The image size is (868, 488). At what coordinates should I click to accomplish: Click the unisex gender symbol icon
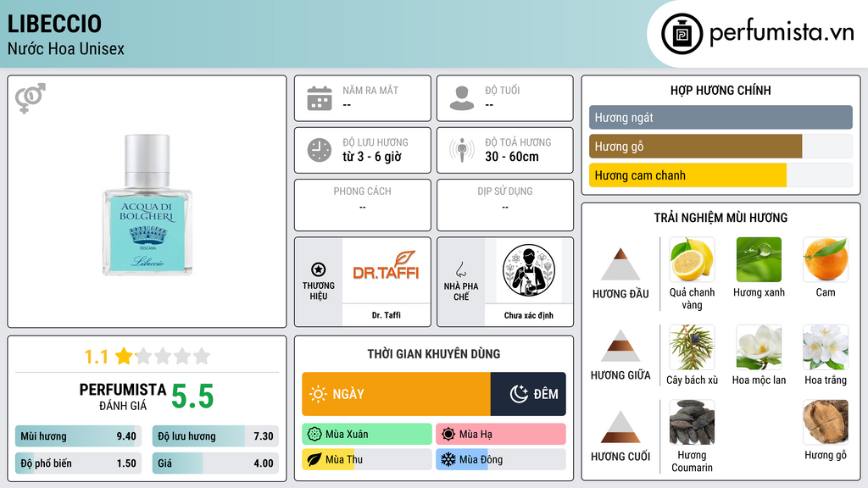tap(31, 98)
